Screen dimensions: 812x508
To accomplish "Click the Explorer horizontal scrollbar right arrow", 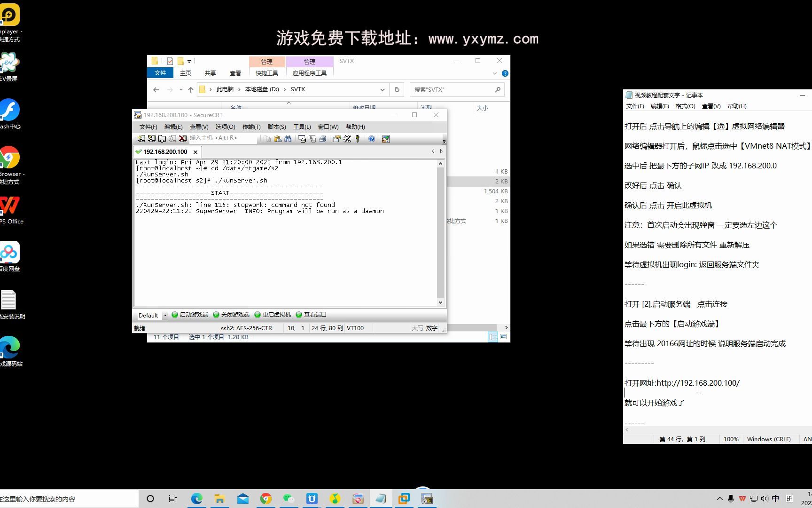I will point(506,327).
